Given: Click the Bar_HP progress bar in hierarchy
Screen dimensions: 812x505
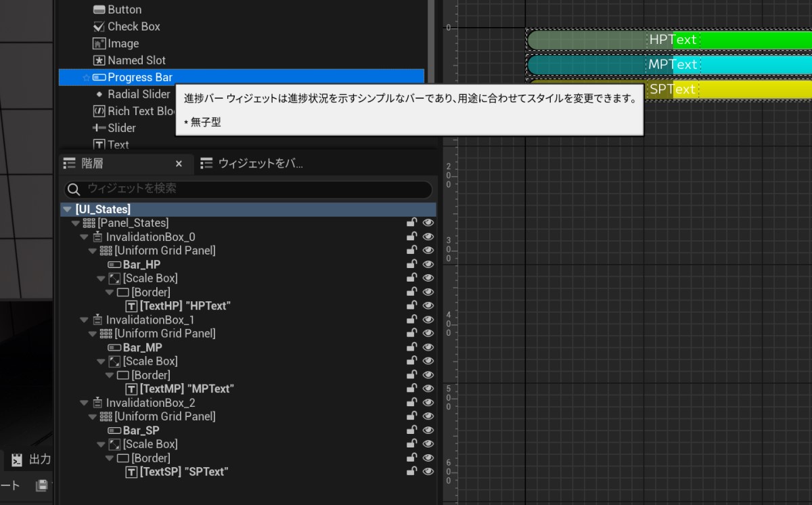Looking at the screenshot, I should [134, 265].
